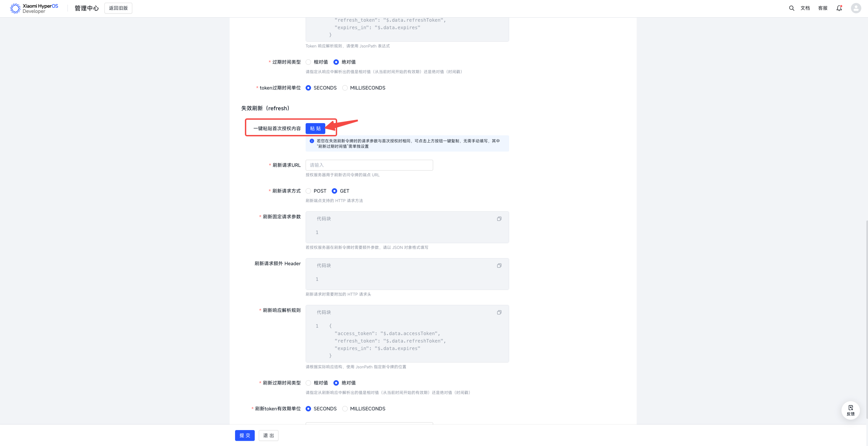Select 相对值 for 刷新过期时间类型
The height and width of the screenshot is (446, 868).
coord(308,383)
